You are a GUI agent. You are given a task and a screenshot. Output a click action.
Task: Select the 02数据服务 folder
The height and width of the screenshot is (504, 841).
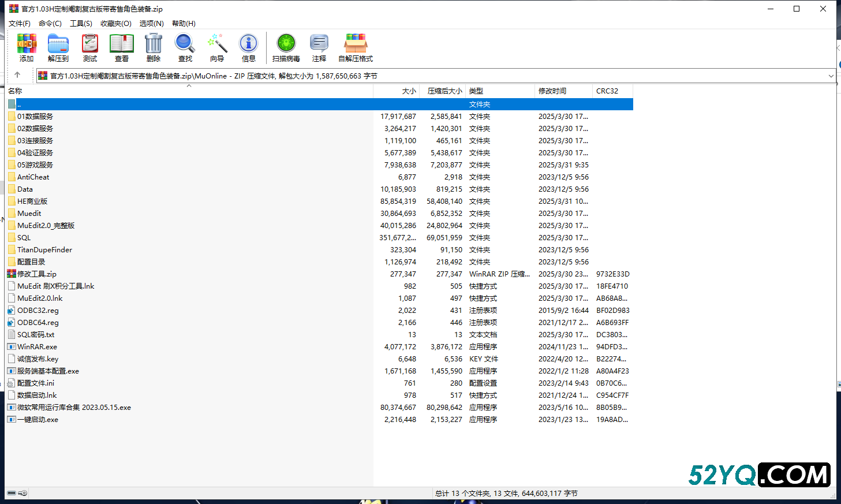[35, 128]
